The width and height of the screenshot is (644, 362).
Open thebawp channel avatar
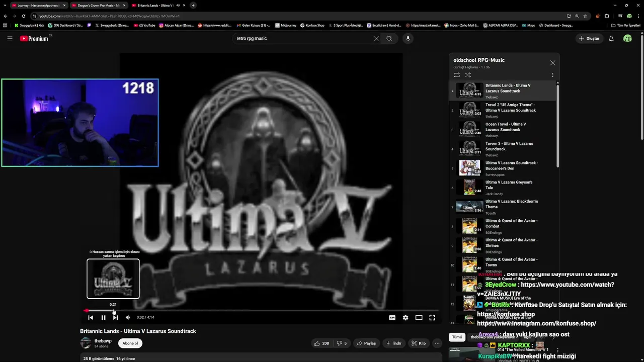click(86, 343)
